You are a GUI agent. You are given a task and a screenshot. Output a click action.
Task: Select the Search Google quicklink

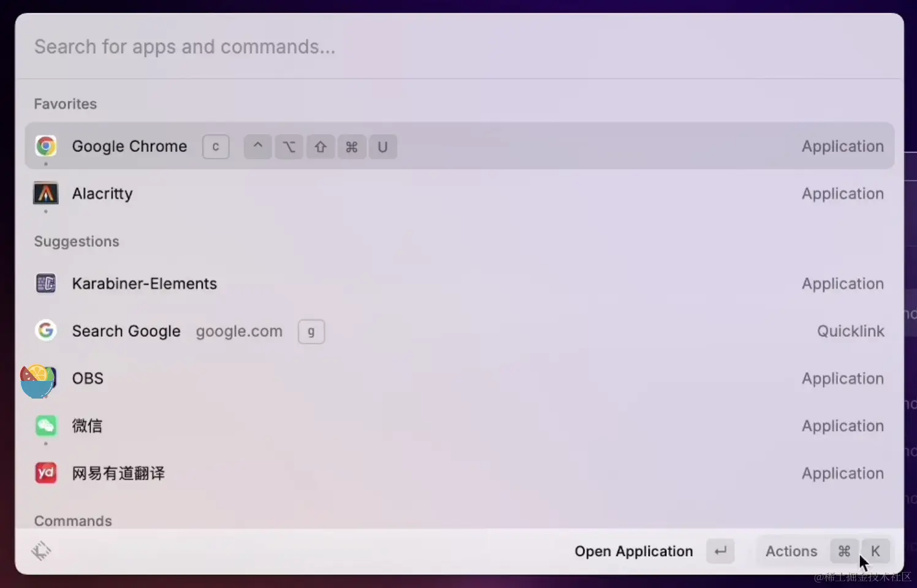[x=460, y=331]
